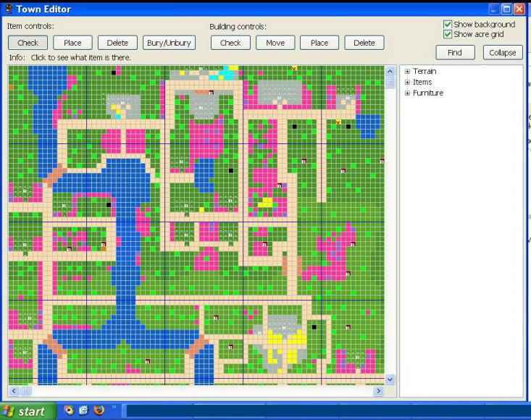Click the Town Editor title bar icon
Screen dimensions: 531x420
pyautogui.click(x=9, y=9)
